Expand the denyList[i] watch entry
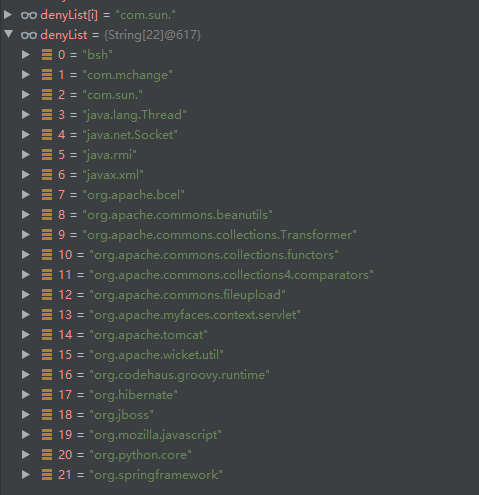 tap(8, 15)
